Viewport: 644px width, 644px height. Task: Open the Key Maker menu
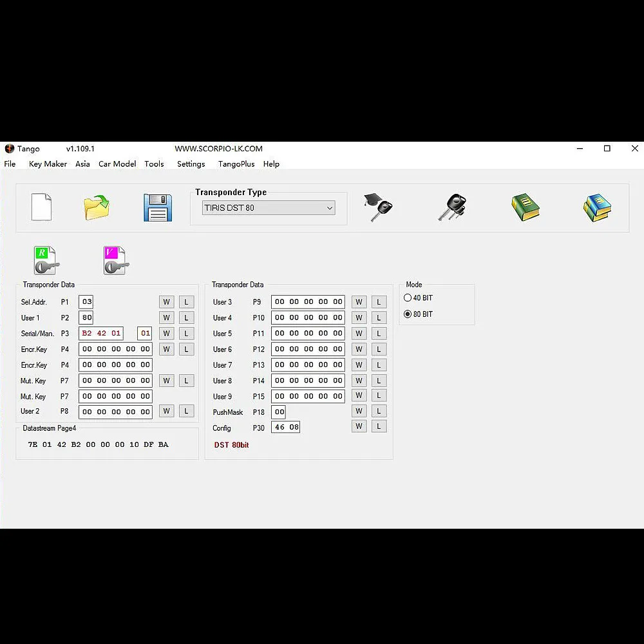point(48,164)
